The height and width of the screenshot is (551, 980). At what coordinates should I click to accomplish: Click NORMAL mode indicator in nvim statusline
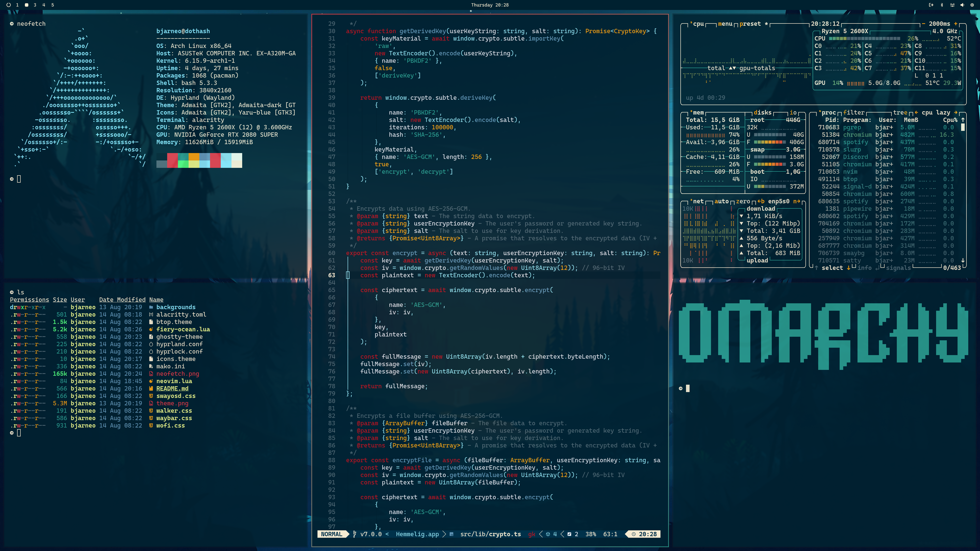tap(331, 534)
